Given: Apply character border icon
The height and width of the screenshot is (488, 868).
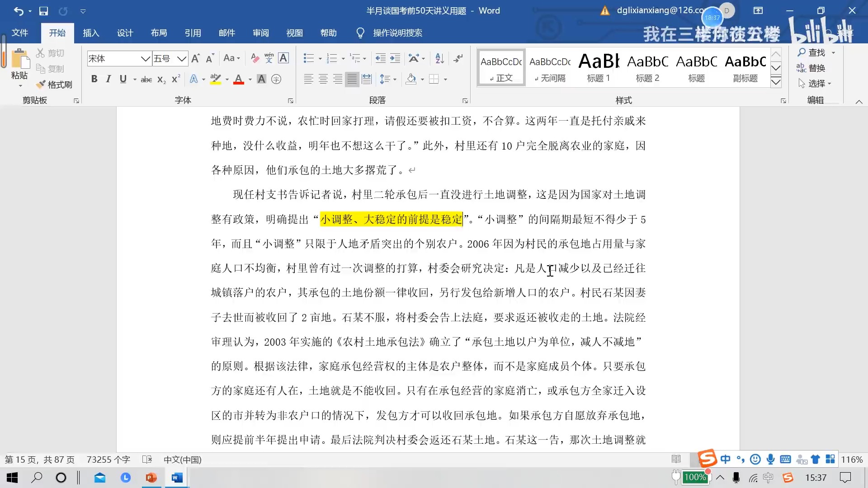Looking at the screenshot, I should coord(283,58).
